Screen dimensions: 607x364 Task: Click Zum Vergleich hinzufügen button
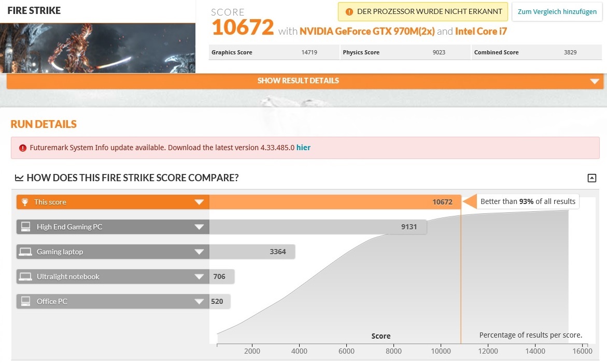click(557, 11)
